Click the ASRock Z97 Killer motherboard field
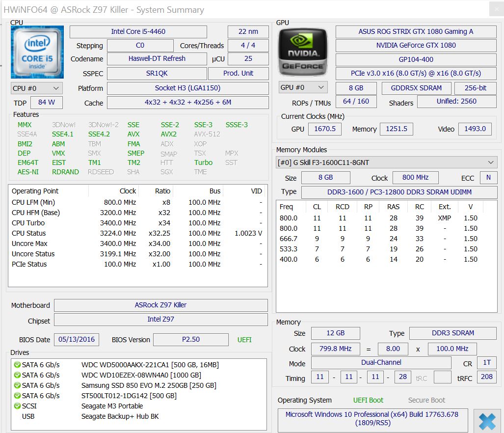This screenshot has width=504, height=433. click(160, 305)
